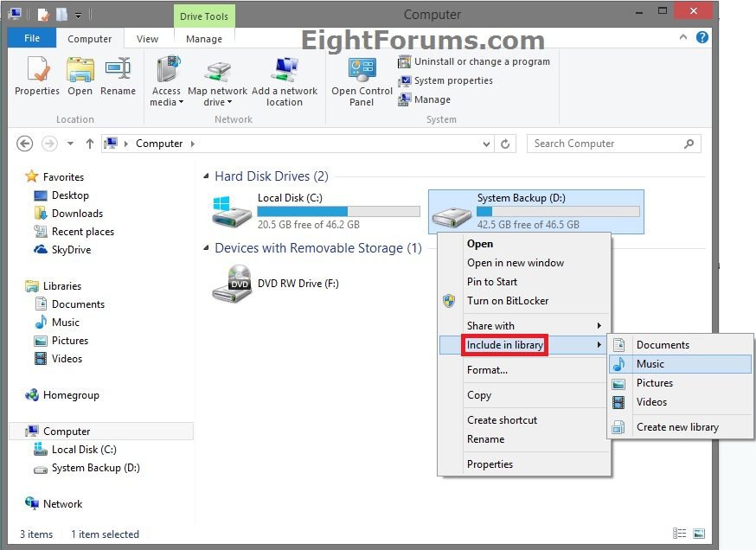Screen dimensions: 756x550
Task: Collapse the Hard Disk Drives group
Action: point(206,176)
